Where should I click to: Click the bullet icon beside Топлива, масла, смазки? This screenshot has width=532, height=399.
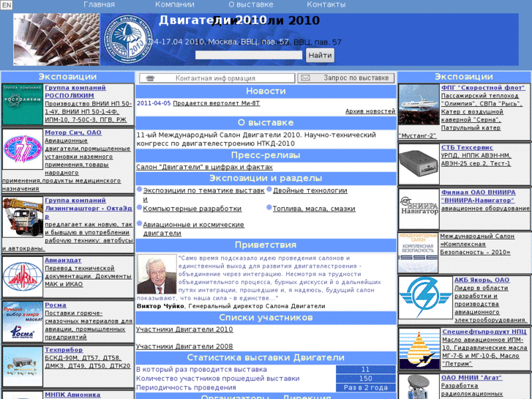tap(269, 207)
